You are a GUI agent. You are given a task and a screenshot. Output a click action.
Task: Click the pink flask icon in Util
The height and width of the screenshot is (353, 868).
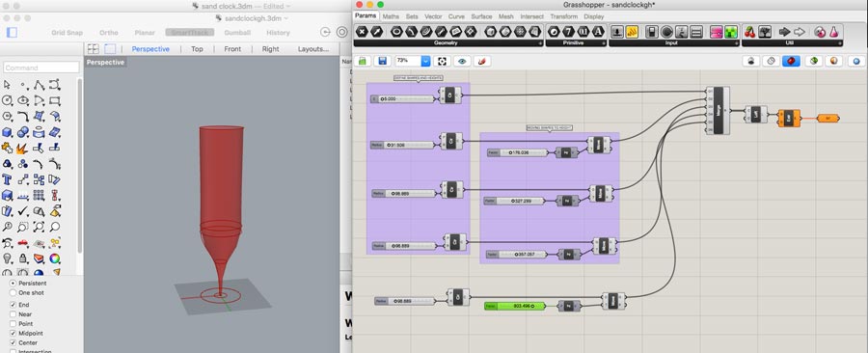[833, 32]
